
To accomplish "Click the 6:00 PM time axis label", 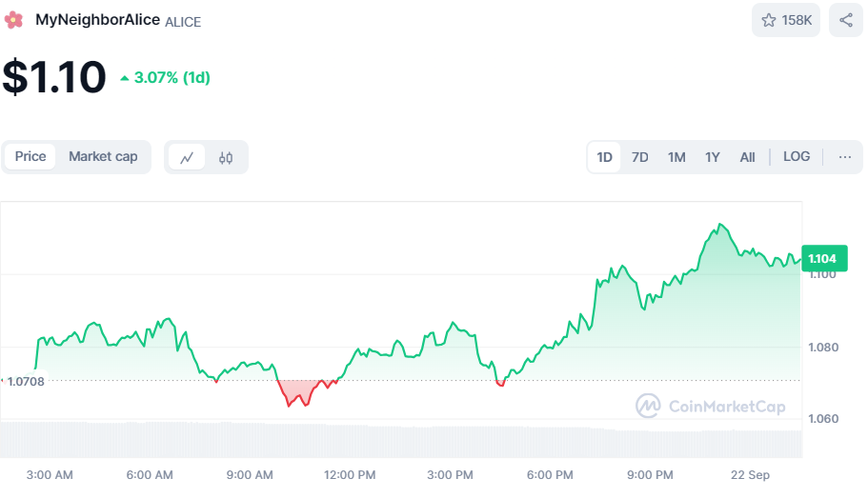I will coord(550,475).
